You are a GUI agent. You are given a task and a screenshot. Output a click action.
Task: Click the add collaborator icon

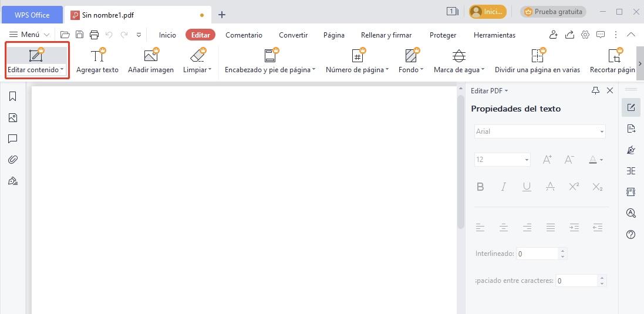point(554,35)
